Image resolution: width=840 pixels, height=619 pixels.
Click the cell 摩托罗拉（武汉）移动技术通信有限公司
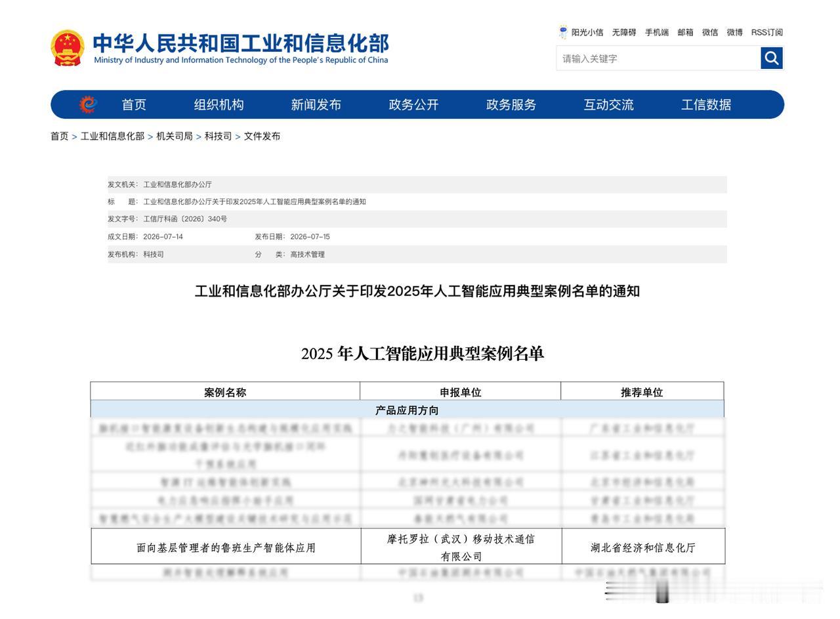click(x=461, y=547)
